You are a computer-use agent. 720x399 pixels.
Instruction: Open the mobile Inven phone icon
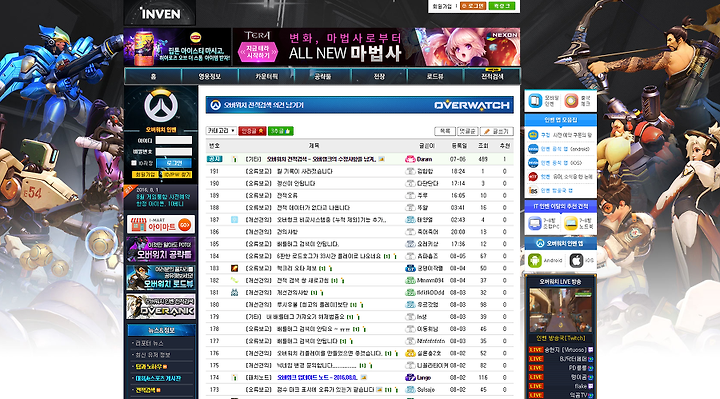pos(535,101)
